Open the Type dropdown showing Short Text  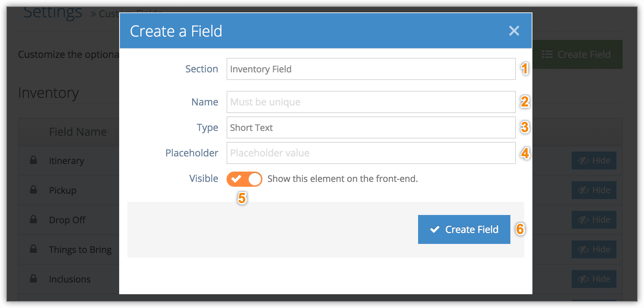(x=371, y=127)
